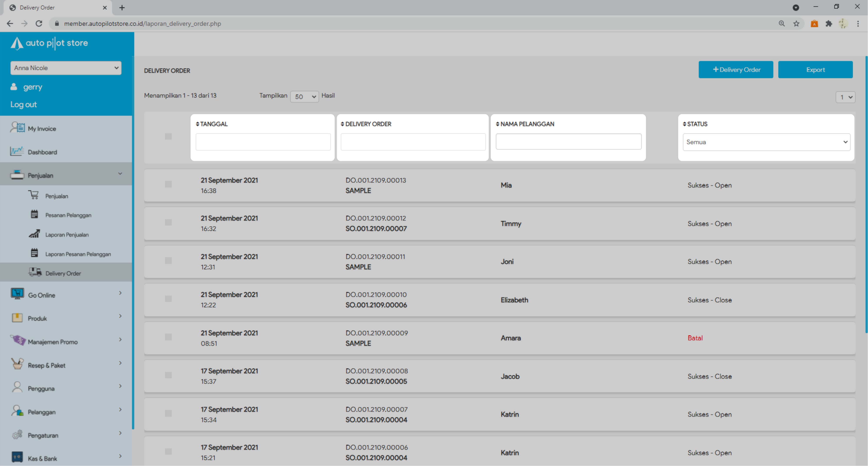Click the My Invoice sidebar icon
This screenshot has height=466, width=868.
pos(17,128)
